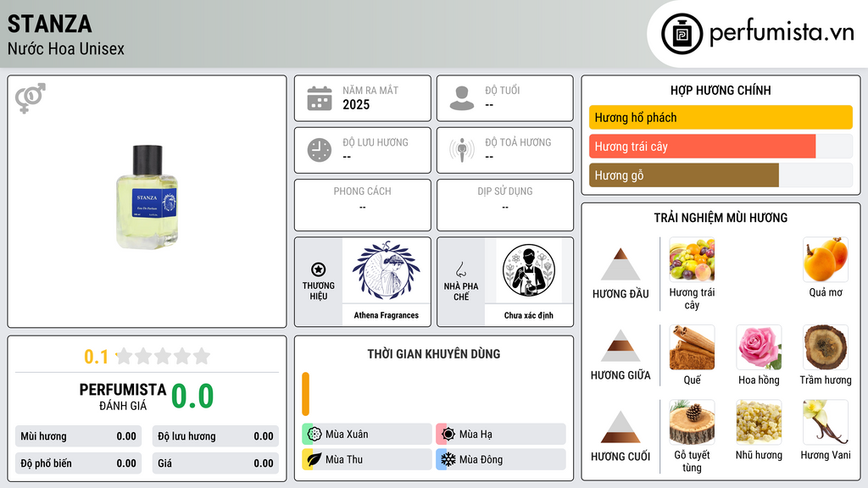Click the STANZA product title
The width and height of the screenshot is (868, 488).
pos(50,25)
